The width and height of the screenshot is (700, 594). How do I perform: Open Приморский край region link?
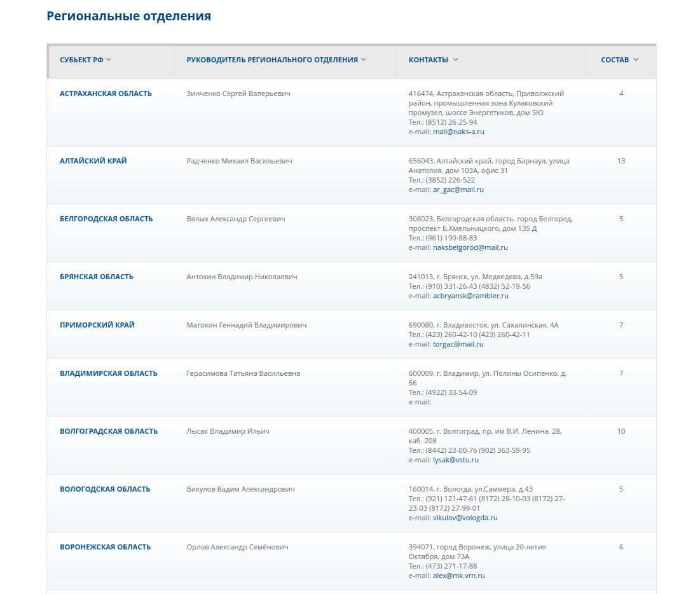pos(97,325)
